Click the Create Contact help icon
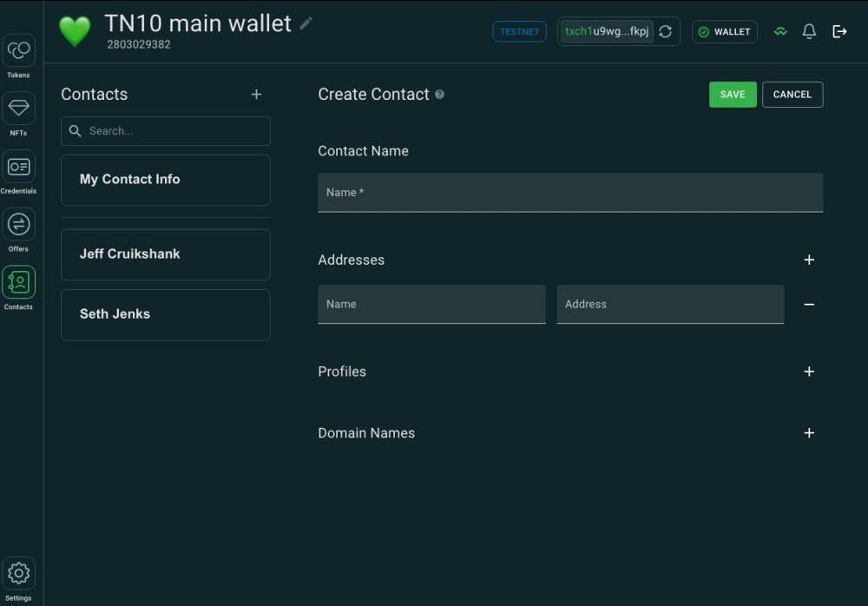Screen dimensions: 868x606 point(439,94)
